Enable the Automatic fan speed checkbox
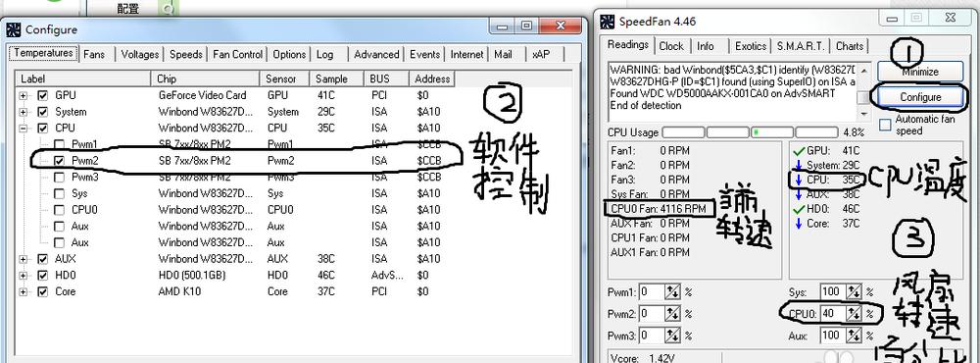 [885, 125]
